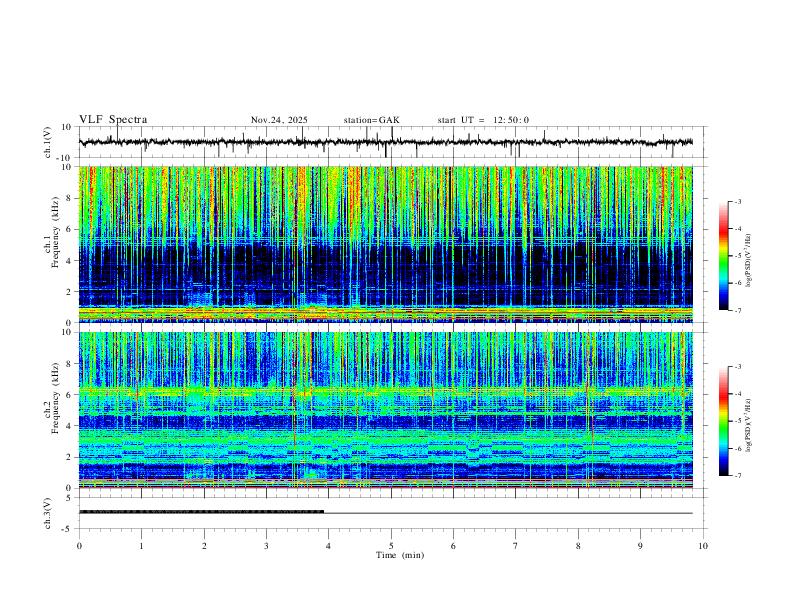Click the upper log(PSD) colorbar label
This screenshot has width=792, height=612.
pos(749,261)
